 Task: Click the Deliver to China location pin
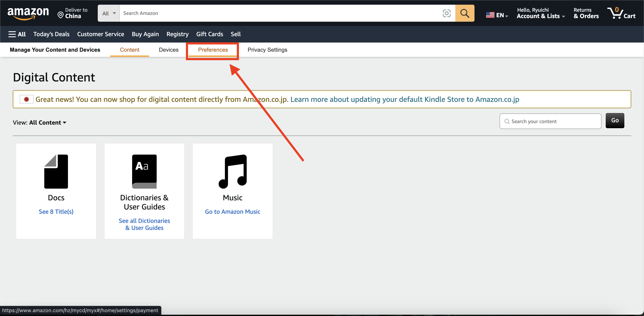pyautogui.click(x=60, y=15)
